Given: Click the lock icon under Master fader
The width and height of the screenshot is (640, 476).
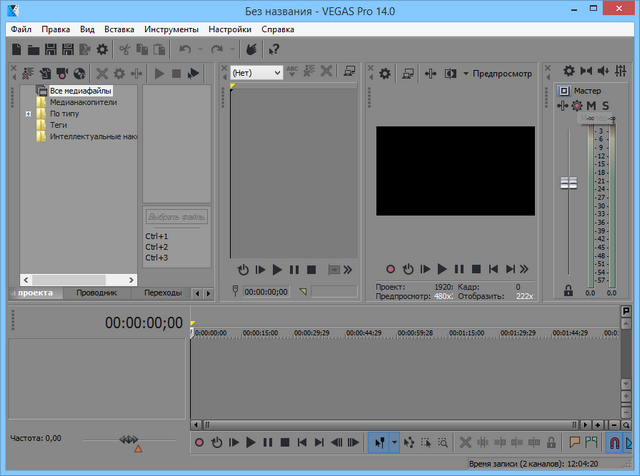Looking at the screenshot, I should pos(568,291).
